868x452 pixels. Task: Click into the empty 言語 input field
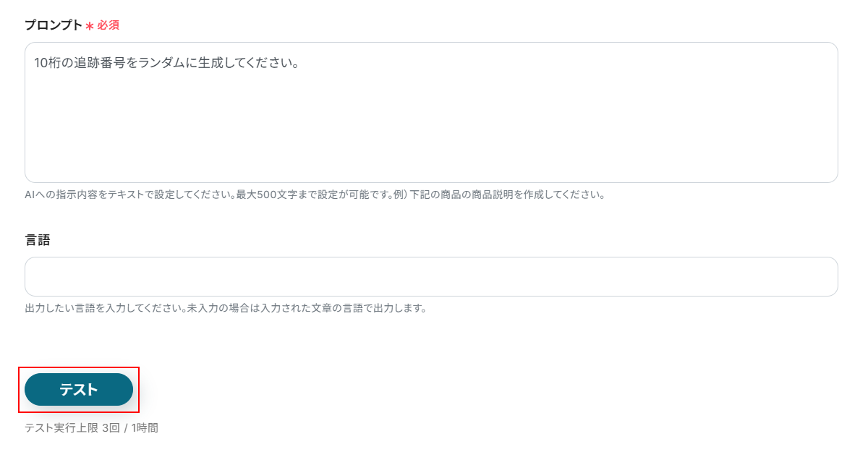431,276
